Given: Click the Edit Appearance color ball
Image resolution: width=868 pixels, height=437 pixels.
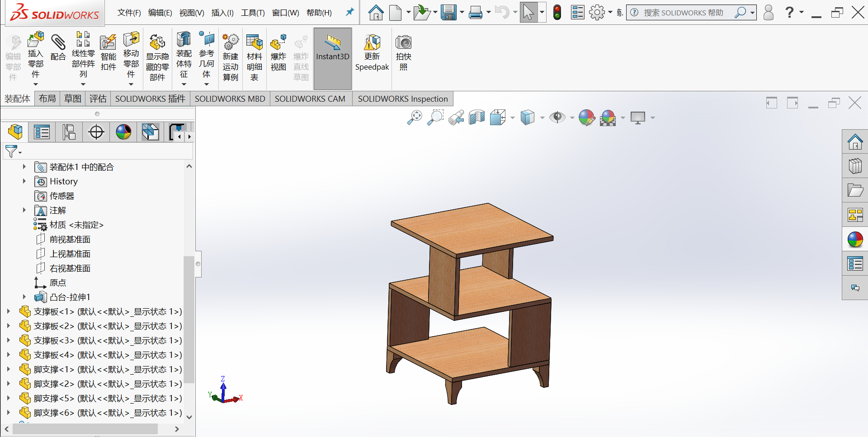Looking at the screenshot, I should pos(587,117).
